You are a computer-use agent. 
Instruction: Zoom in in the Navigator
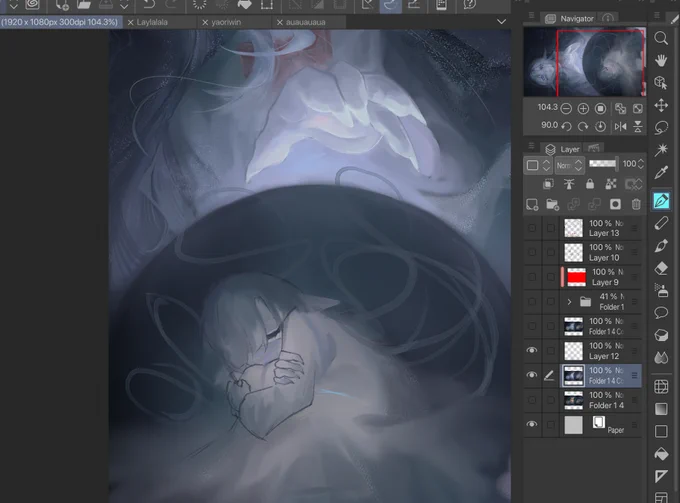(583, 108)
